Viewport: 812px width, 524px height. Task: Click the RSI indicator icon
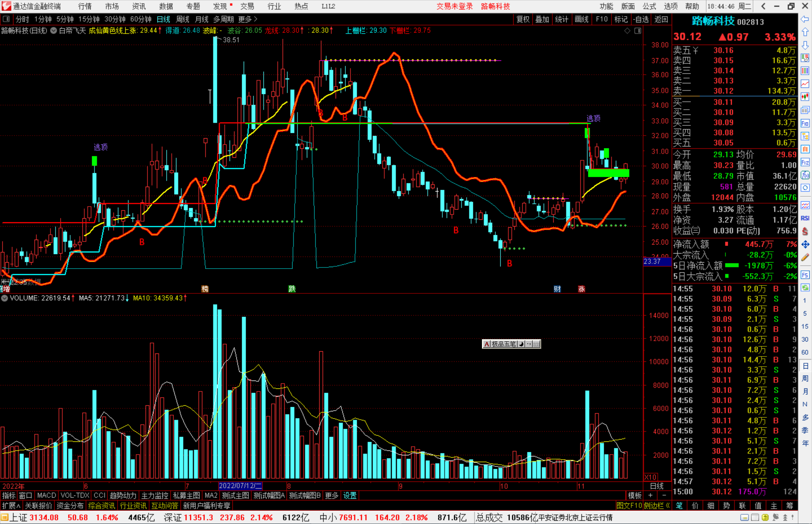coord(805,218)
